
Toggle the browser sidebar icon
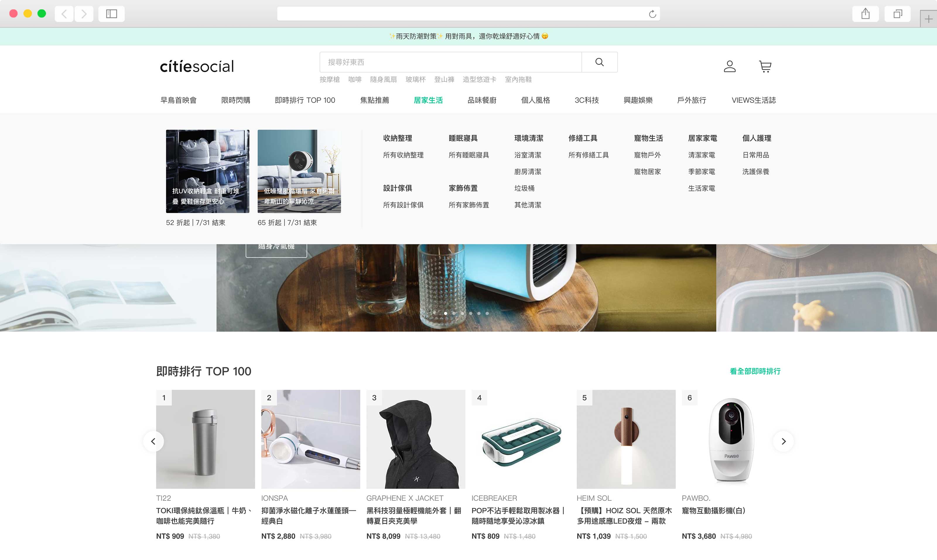point(111,14)
